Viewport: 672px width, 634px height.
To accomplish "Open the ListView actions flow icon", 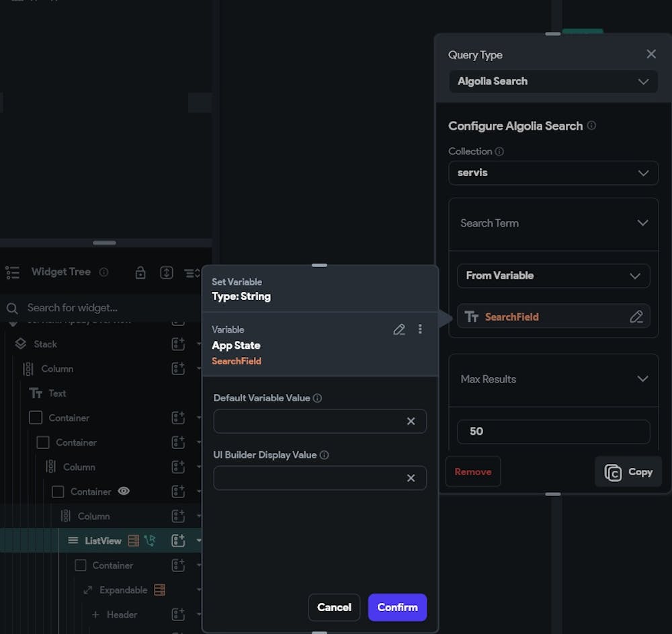I will (150, 541).
